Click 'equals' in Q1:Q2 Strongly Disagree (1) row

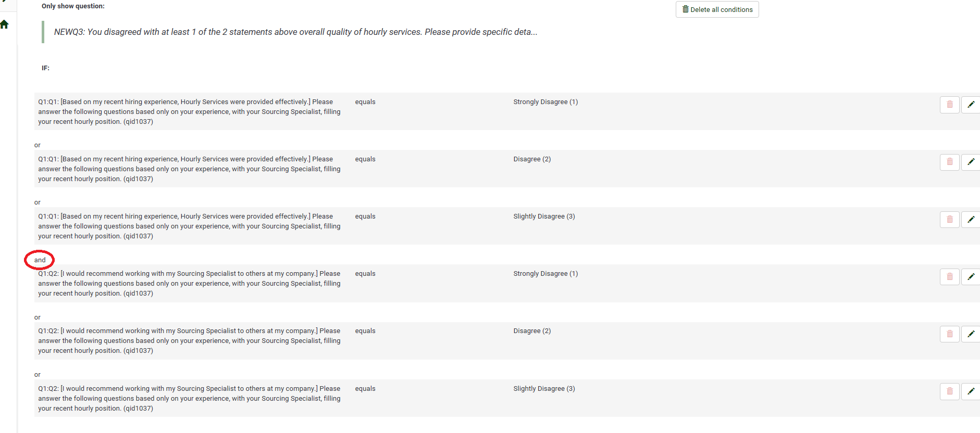(365, 274)
